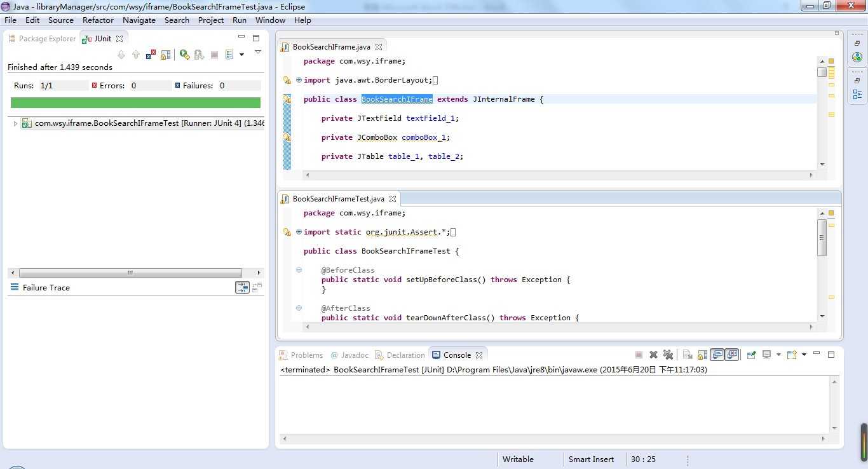Viewport: 868px width, 469px height.
Task: Click Terminate icon in Console toolbar
Action: coord(639,355)
